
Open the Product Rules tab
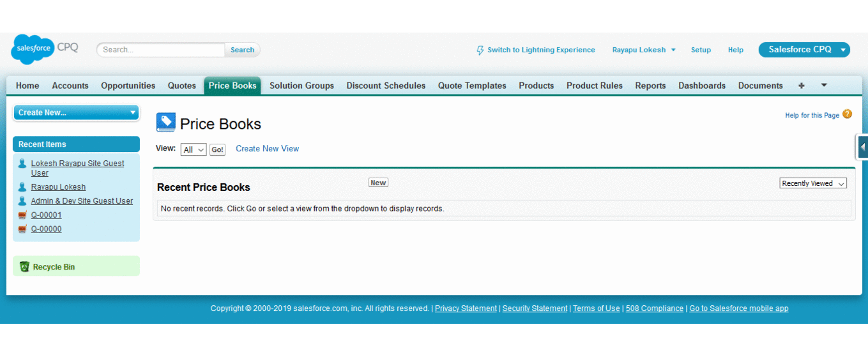pos(594,86)
